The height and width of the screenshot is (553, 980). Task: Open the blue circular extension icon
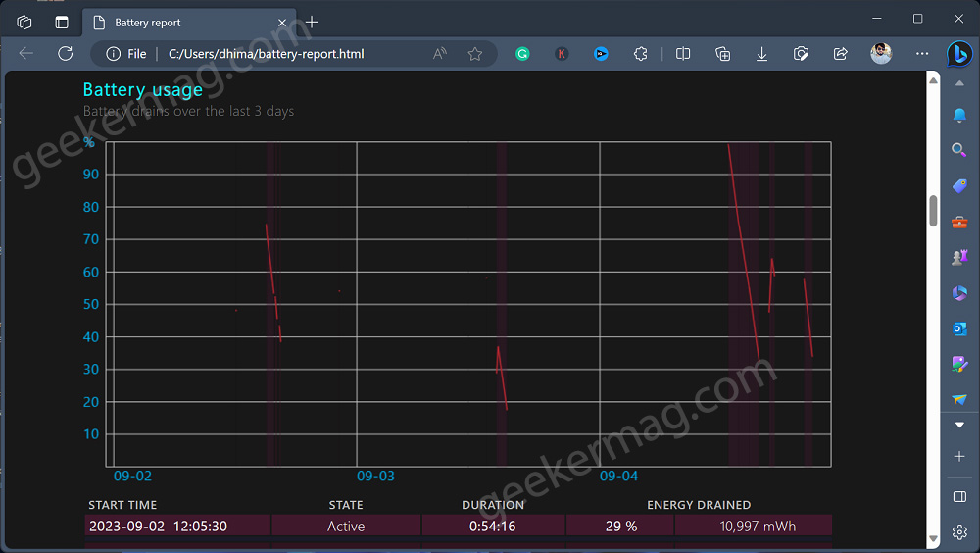pos(601,54)
